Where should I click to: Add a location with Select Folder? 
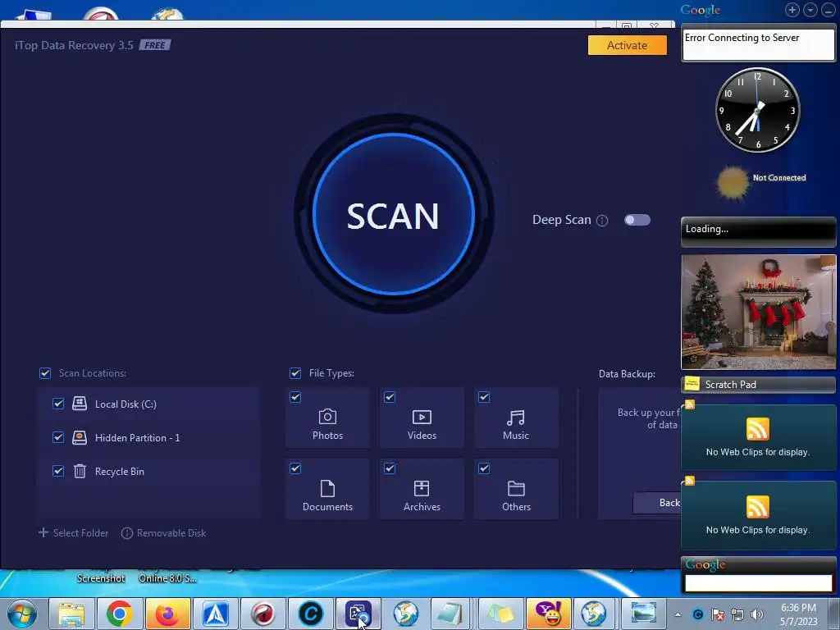click(x=73, y=533)
